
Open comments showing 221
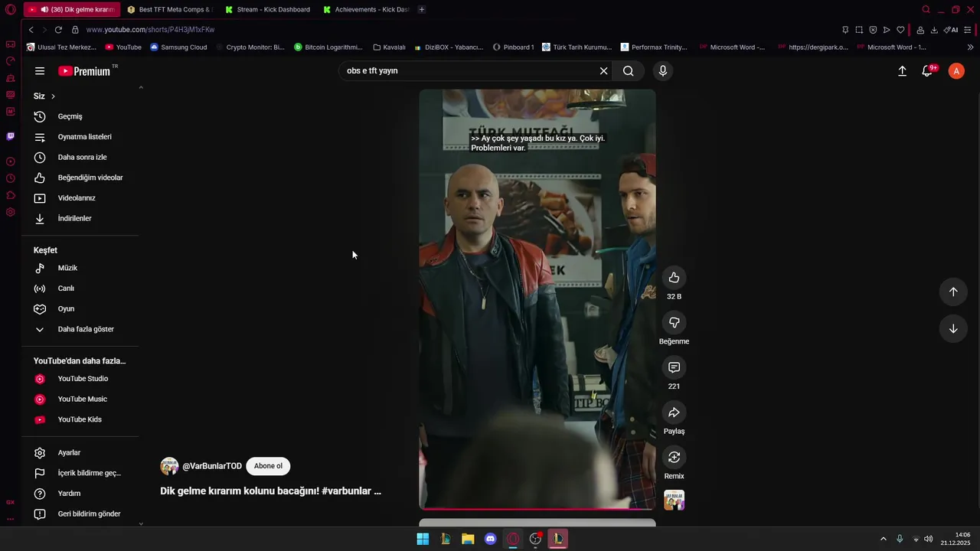(x=674, y=368)
